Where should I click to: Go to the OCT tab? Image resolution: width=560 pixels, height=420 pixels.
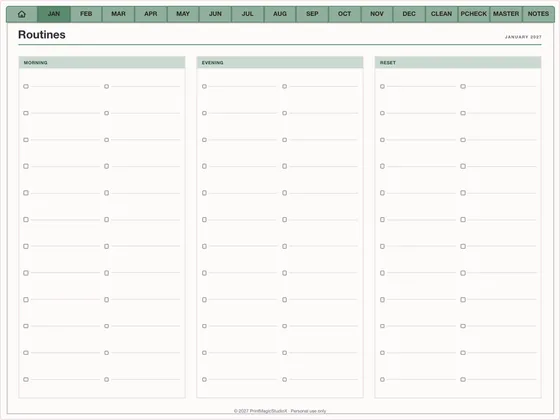click(x=344, y=14)
